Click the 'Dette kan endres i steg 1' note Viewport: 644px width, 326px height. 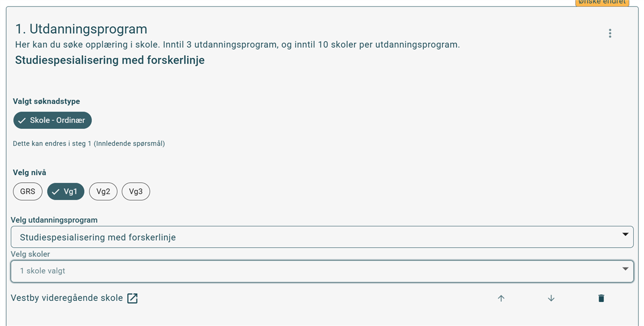89,144
